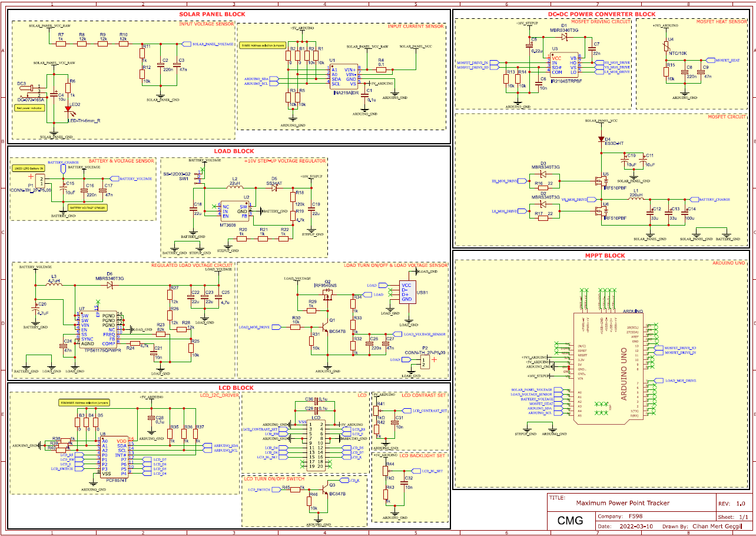
Task: Click the MBRS340T3G diode D1 symbol
Action: [x=564, y=37]
